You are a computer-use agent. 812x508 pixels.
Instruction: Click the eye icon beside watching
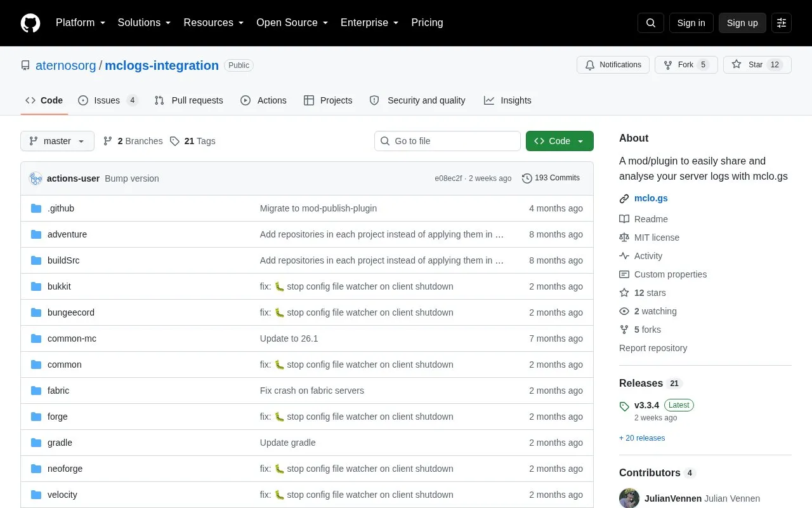tap(624, 311)
